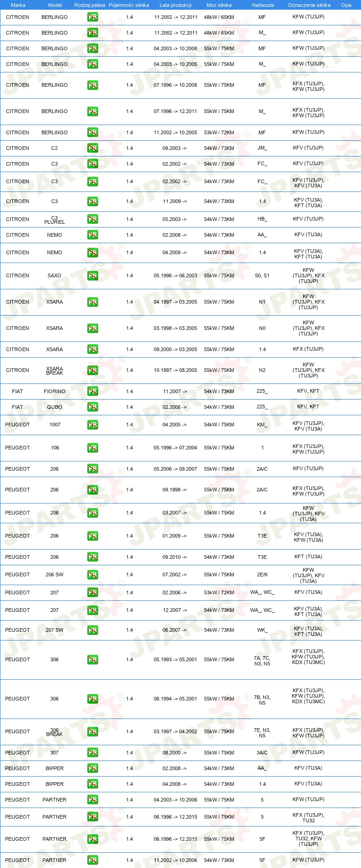Screen dimensions: 361x868
Task: Click fuel icon in Peugeot 306 Break row
Action: 93,731
